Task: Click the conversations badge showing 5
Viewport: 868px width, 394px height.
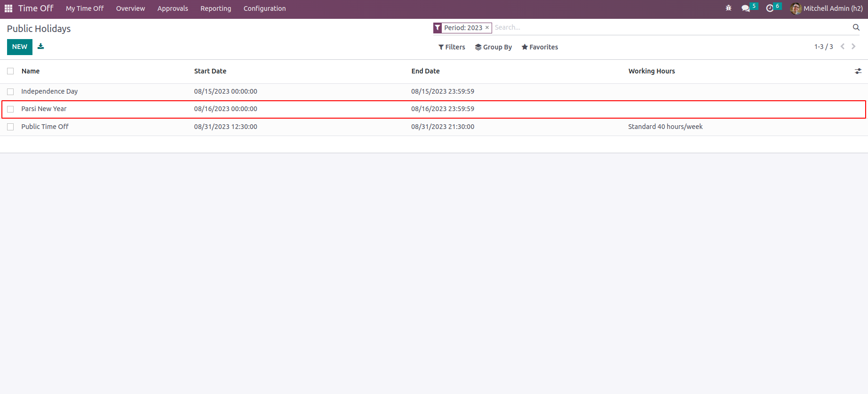Action: 754,6
